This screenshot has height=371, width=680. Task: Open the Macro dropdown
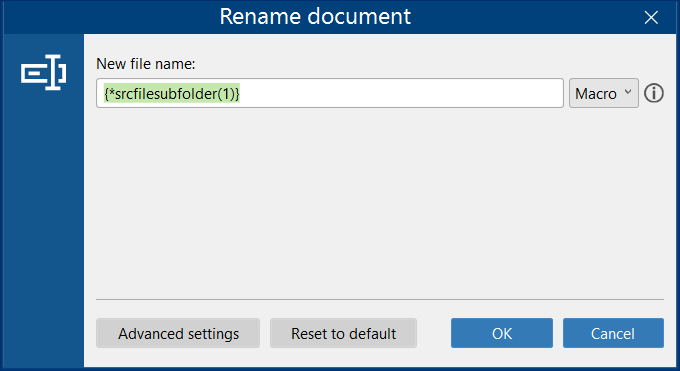click(x=604, y=93)
